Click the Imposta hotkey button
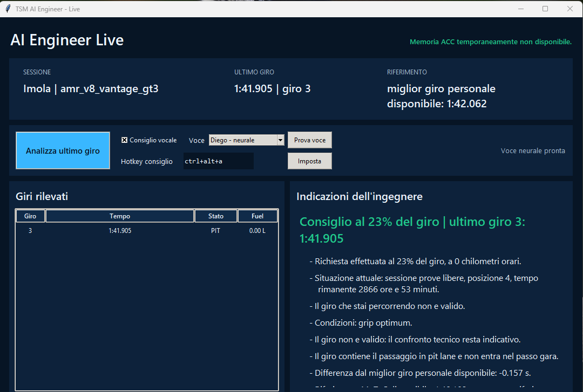 (310, 161)
